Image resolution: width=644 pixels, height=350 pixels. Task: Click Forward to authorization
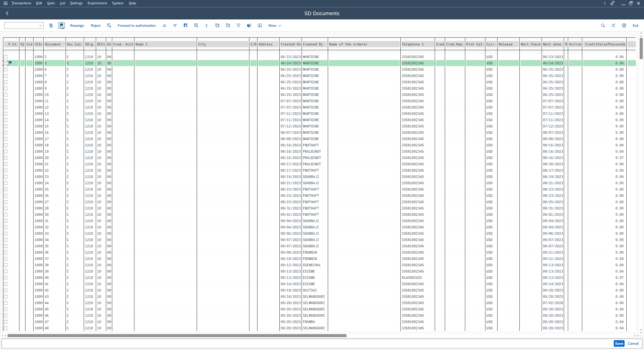pos(137,25)
